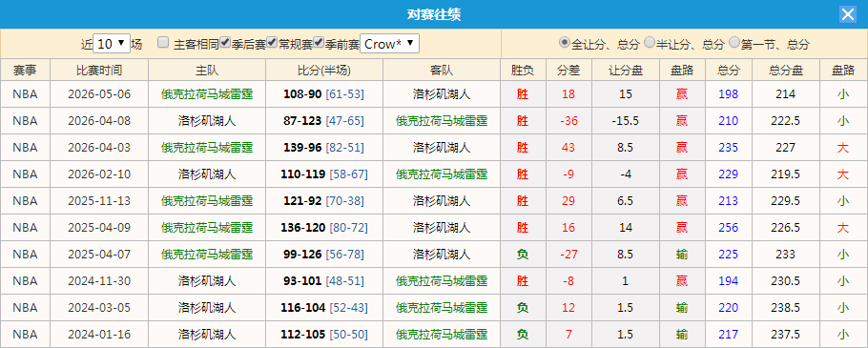This screenshot has height=348, width=868.
Task: Click the score 116-104 [52-43]
Action: tap(324, 308)
